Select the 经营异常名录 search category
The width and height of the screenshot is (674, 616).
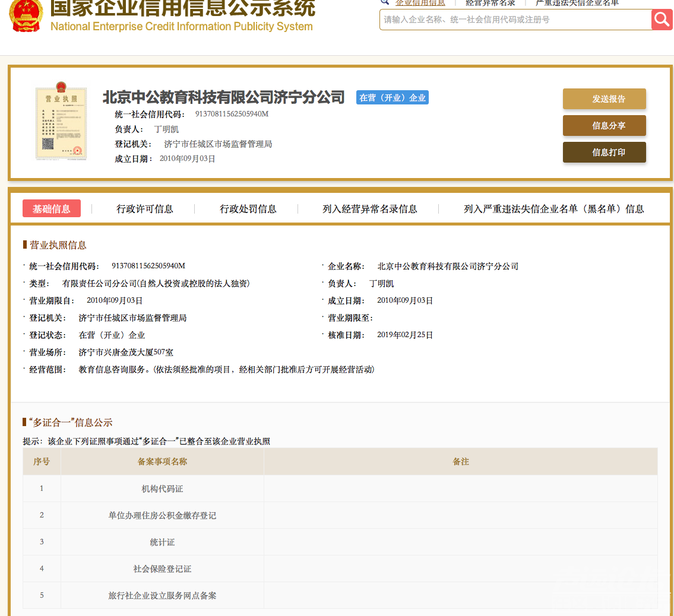tap(491, 3)
